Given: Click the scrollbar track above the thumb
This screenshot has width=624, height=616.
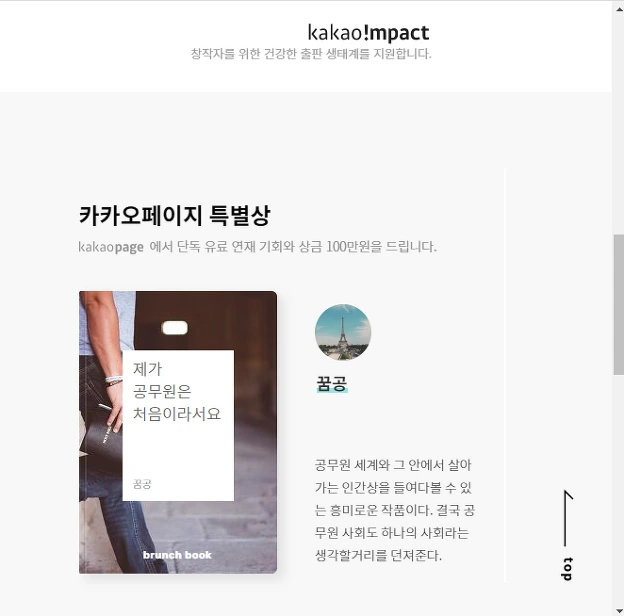Looking at the screenshot, I should [x=619, y=125].
